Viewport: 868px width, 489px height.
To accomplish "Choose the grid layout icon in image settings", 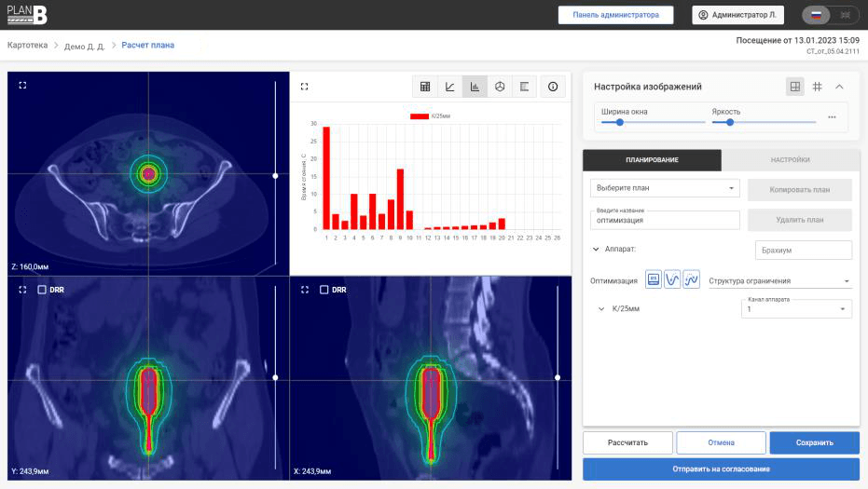I will (795, 87).
